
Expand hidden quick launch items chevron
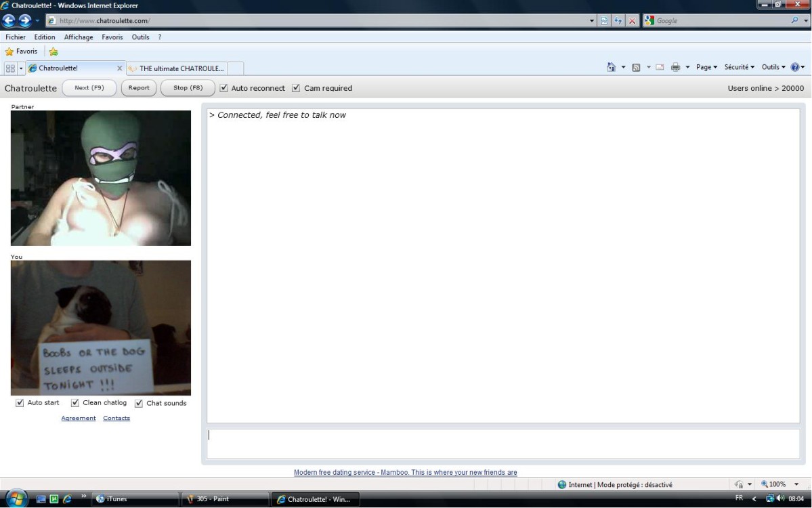(83, 497)
